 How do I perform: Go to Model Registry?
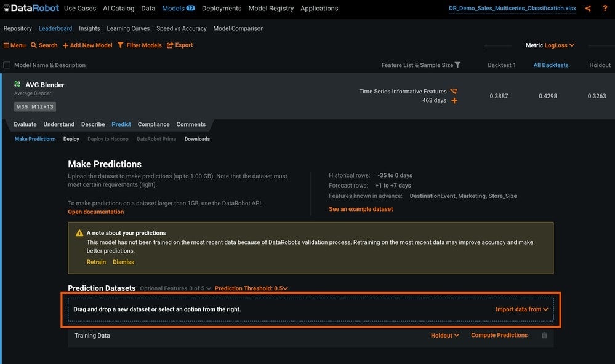point(271,8)
